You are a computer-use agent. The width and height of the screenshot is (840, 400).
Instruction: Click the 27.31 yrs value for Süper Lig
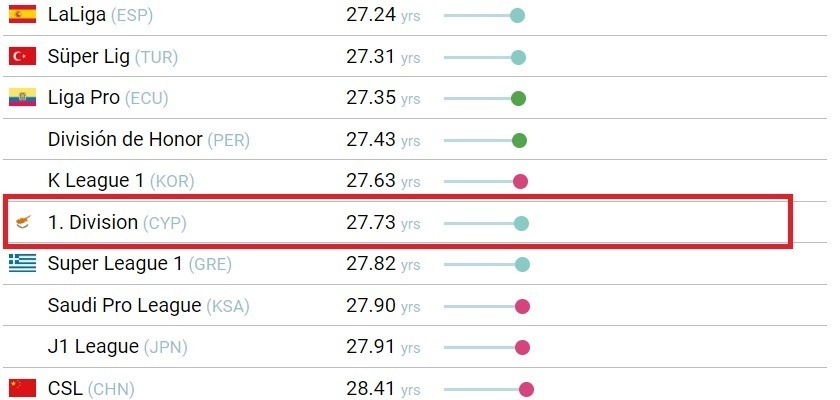[x=383, y=56]
